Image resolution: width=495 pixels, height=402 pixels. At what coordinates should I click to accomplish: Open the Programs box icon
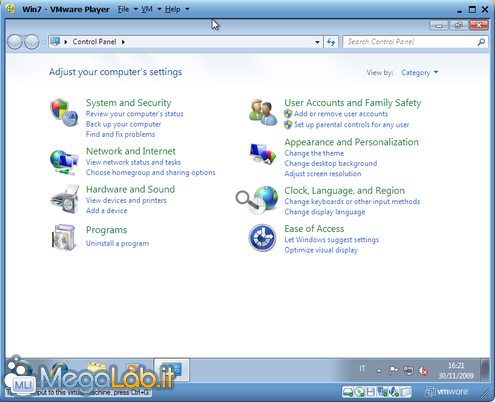64,237
